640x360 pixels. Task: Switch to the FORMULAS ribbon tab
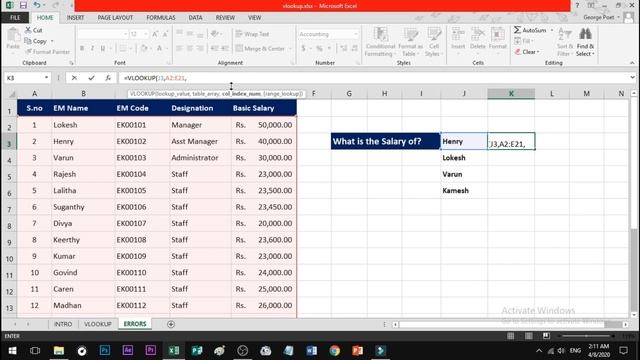tap(161, 18)
